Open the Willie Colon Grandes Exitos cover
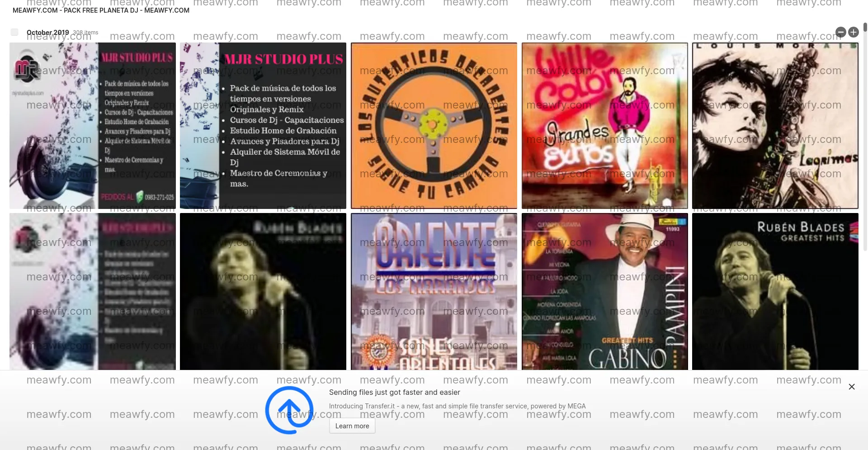 click(x=604, y=126)
